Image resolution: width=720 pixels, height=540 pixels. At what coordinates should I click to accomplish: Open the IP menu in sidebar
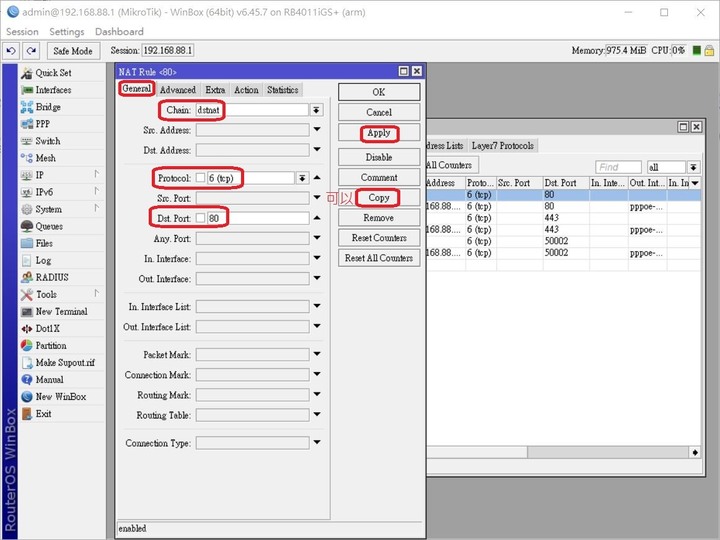(39, 175)
